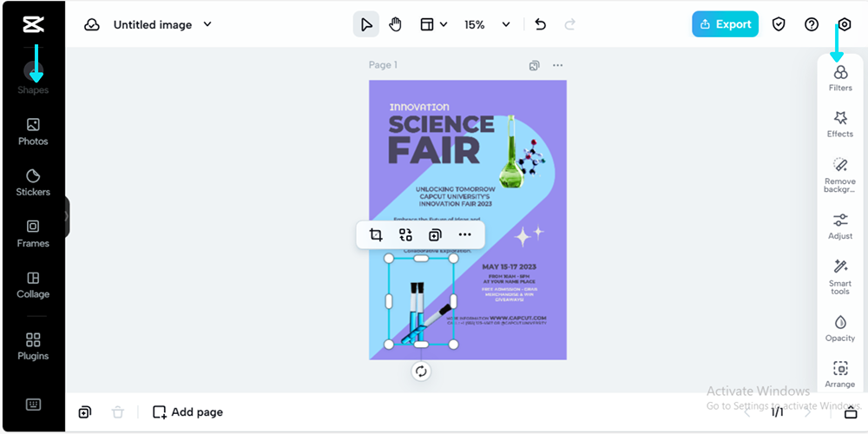Viewport: 868px width, 434px height.
Task: Open the Stickers panel
Action: point(33,182)
